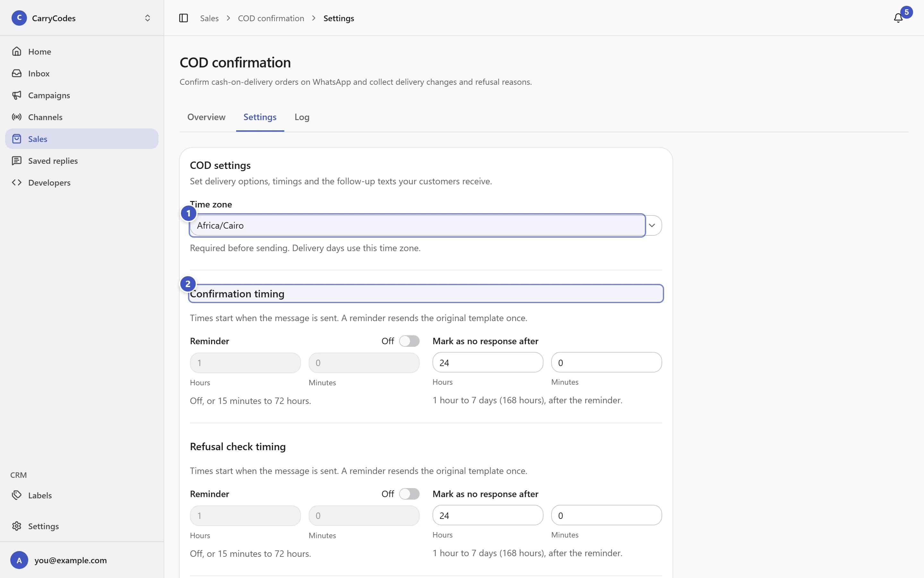Screen dimensions: 924x578
Task: Go to Sales breadcrumb link
Action: [209, 18]
